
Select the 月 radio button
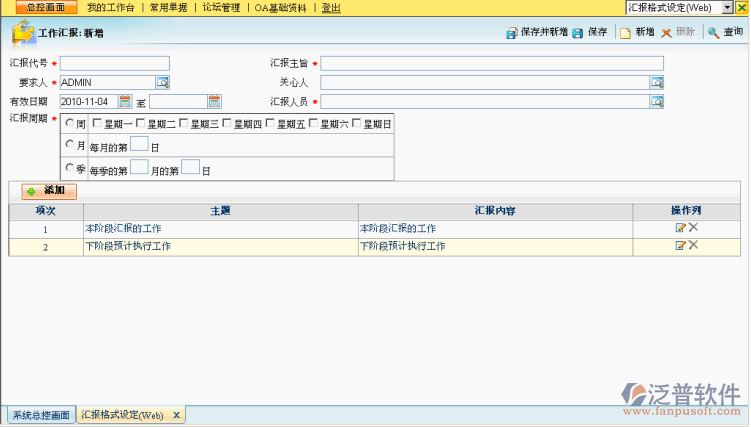[x=69, y=144]
